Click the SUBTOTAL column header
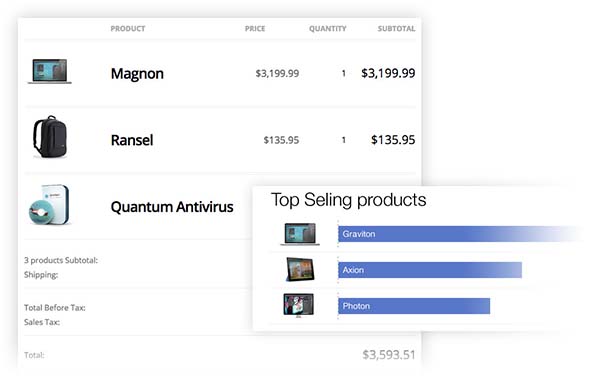The image size is (600, 379). 396,29
